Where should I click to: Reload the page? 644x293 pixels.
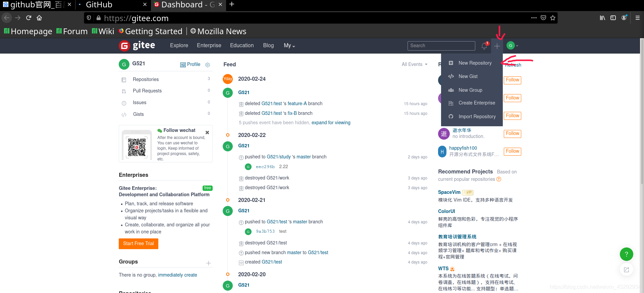[x=29, y=18]
